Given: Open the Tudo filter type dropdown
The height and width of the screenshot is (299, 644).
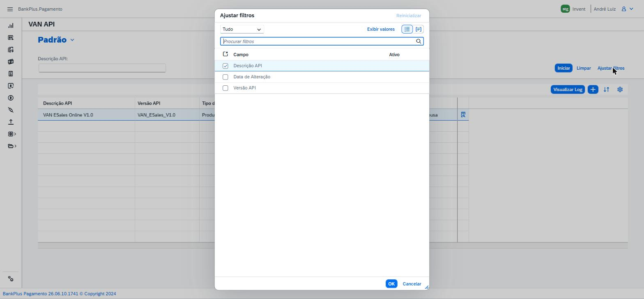Looking at the screenshot, I should (x=242, y=29).
